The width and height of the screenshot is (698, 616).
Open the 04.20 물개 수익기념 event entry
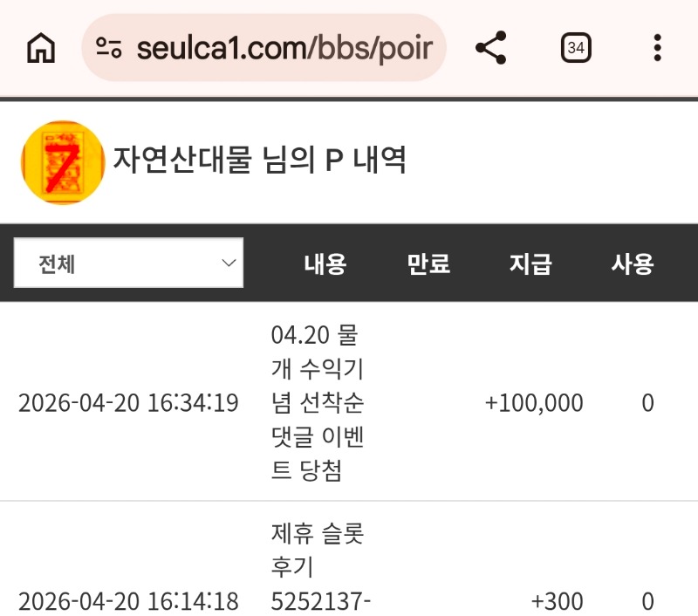click(318, 403)
